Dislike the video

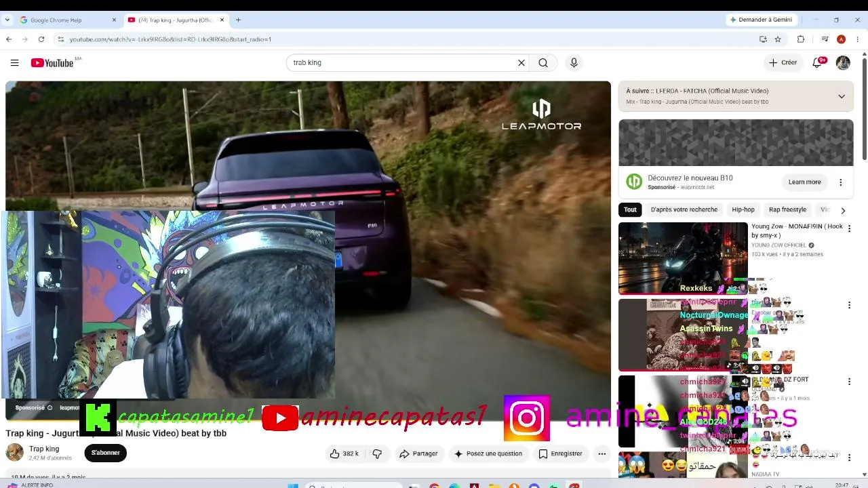pyautogui.click(x=378, y=453)
